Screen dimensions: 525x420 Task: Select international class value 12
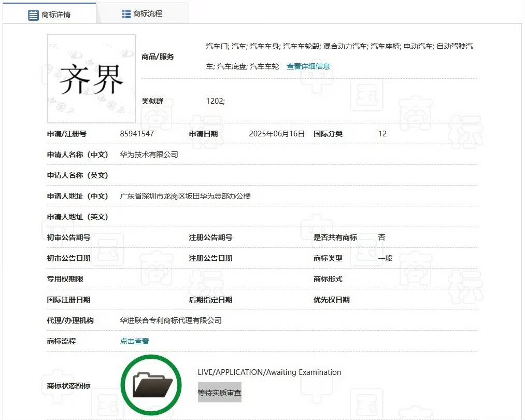coord(382,134)
